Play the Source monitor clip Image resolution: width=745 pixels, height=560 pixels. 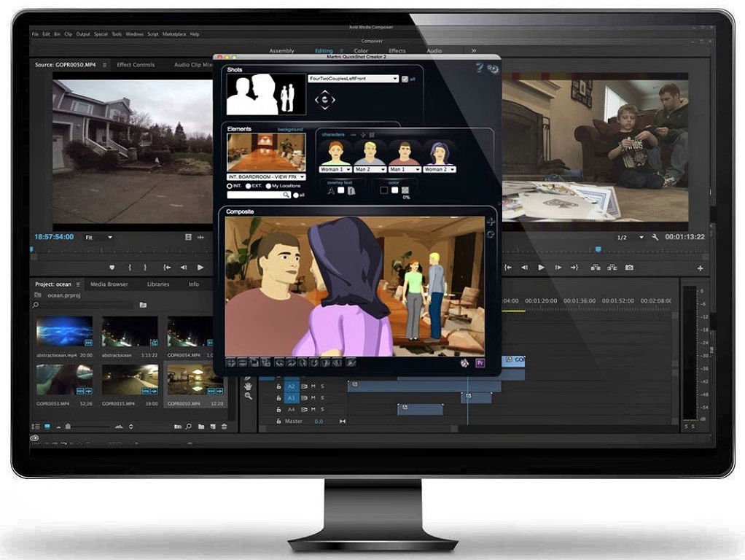tap(200, 268)
